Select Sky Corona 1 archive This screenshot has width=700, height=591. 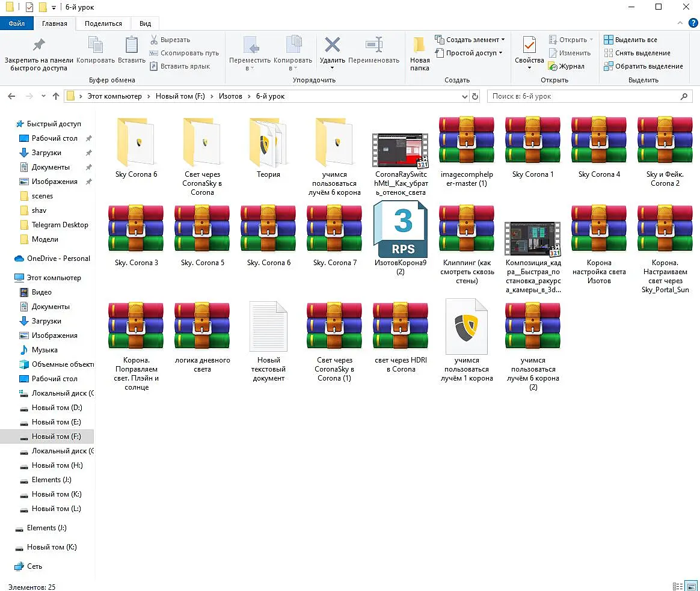533,147
